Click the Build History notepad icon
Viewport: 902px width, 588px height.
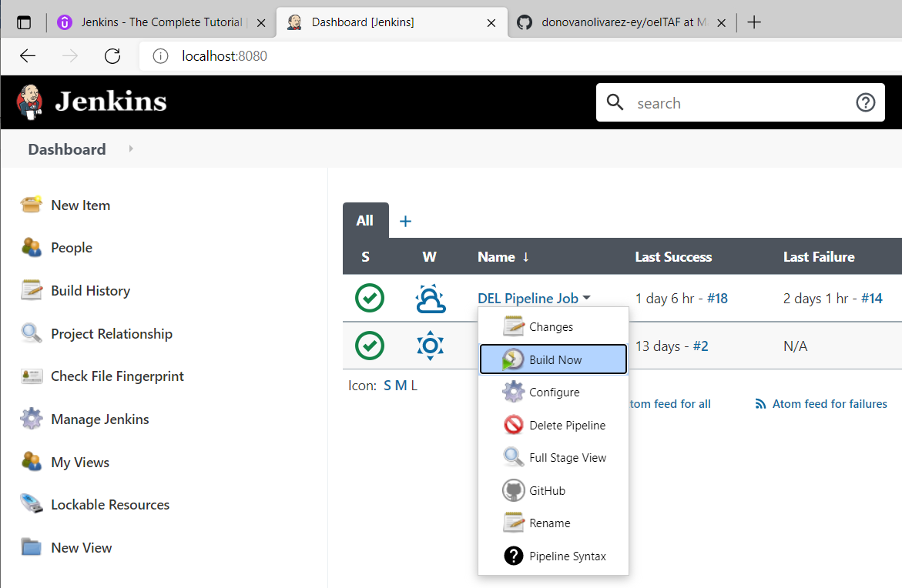pyautogui.click(x=31, y=290)
